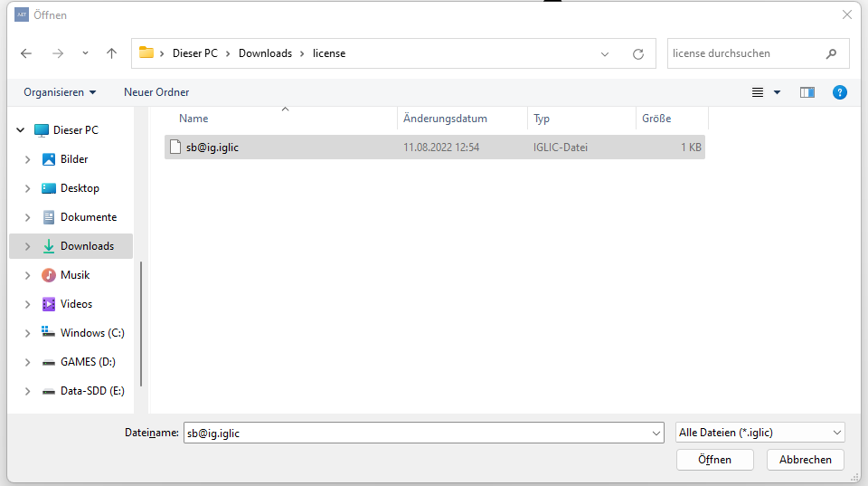This screenshot has height=486, width=868.
Task: Open the help question mark icon
Action: coord(839,92)
